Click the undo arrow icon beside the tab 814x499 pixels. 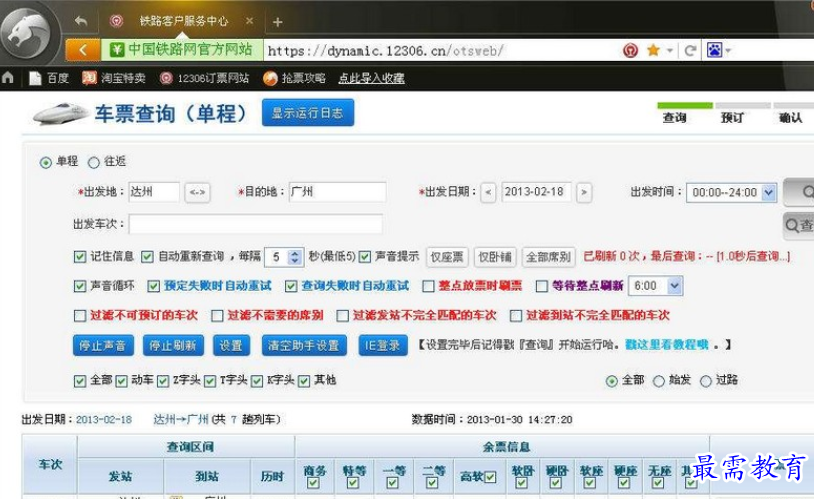(x=80, y=21)
